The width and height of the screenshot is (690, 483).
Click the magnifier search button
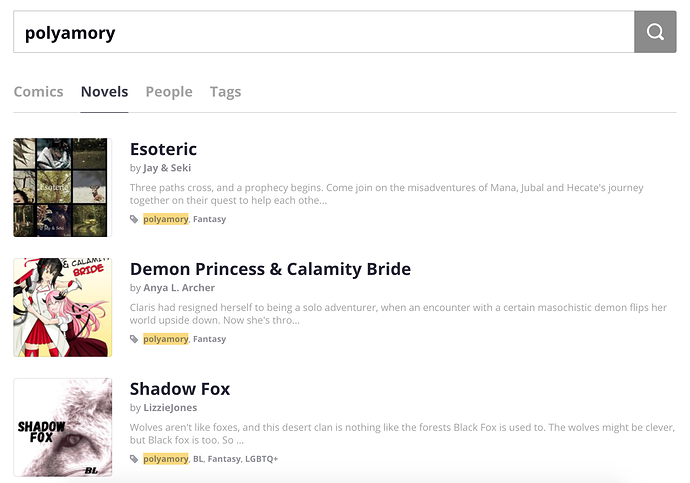pos(655,32)
